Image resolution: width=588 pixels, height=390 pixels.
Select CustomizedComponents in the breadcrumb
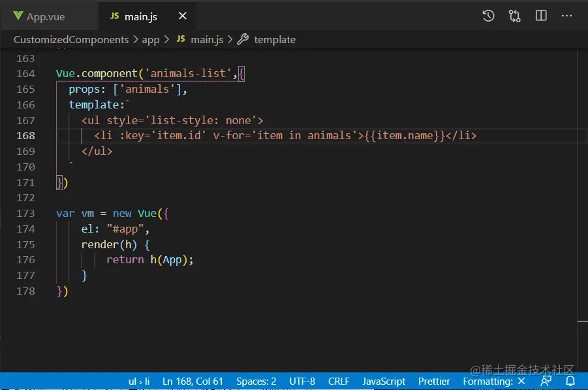pyautogui.click(x=71, y=39)
